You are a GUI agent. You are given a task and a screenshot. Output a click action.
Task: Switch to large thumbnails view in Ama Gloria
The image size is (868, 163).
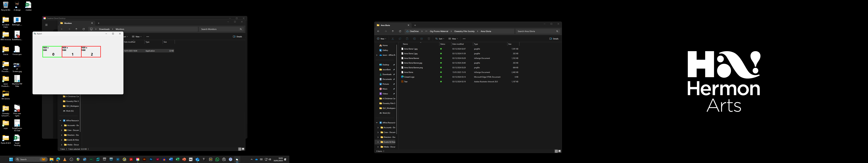pos(560,151)
